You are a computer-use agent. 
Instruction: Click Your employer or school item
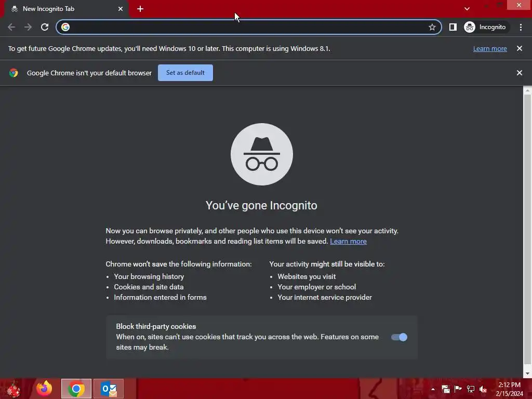[316, 287]
